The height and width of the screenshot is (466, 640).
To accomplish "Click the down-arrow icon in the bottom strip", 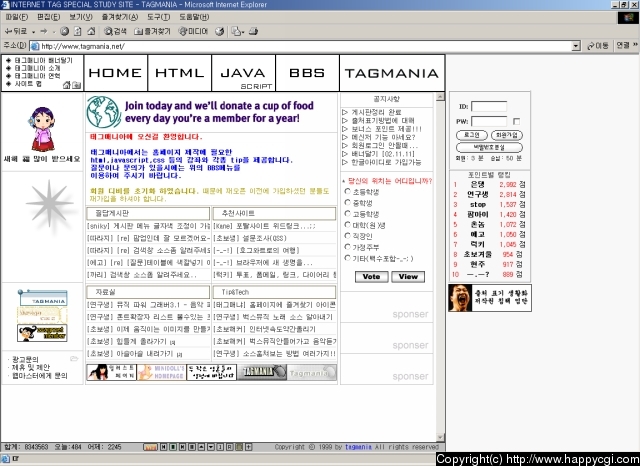I will pyautogui.click(x=211, y=447).
